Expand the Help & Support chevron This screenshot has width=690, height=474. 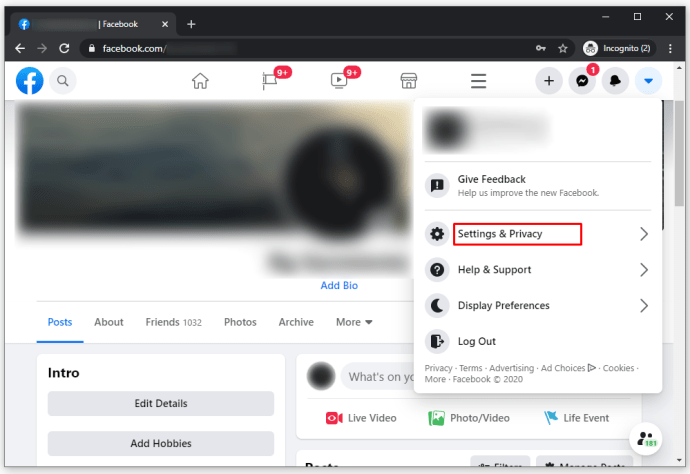(x=644, y=269)
